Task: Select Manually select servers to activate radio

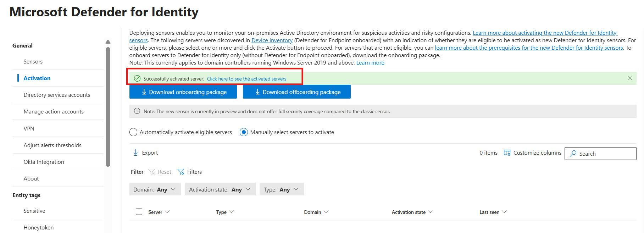Action: (x=244, y=132)
